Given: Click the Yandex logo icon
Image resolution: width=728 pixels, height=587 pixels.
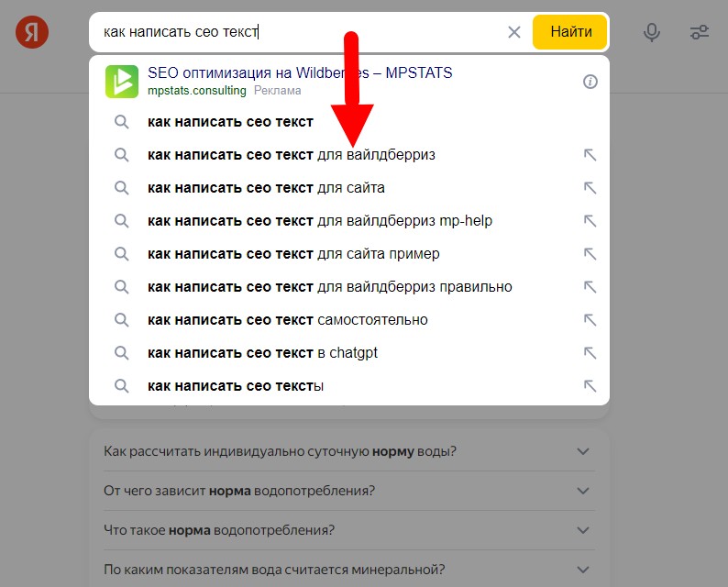Looking at the screenshot, I should coord(32,32).
